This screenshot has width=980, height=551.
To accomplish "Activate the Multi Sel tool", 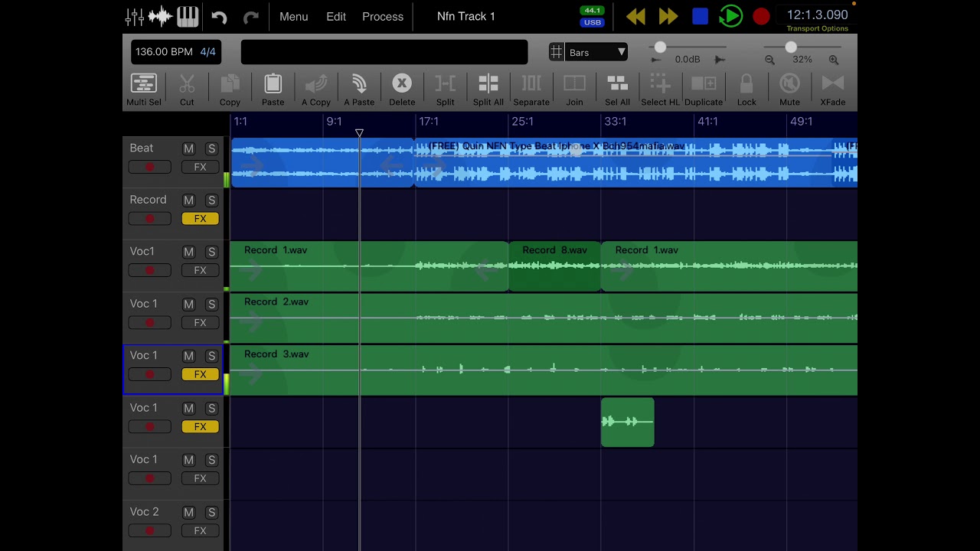I will [144, 90].
